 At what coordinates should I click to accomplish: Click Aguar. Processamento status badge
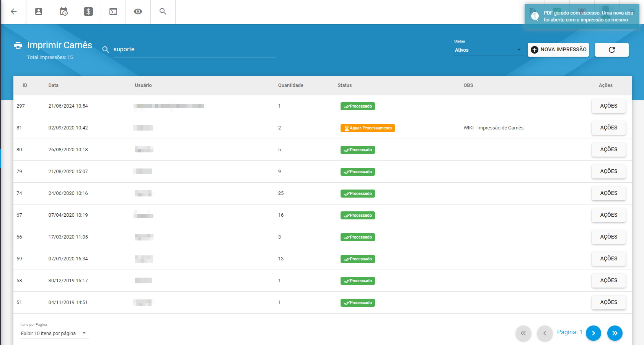click(368, 128)
